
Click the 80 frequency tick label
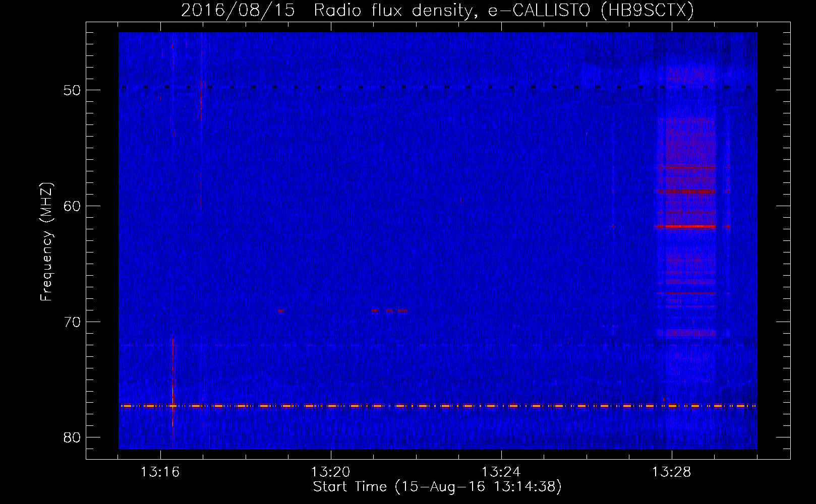(x=72, y=437)
